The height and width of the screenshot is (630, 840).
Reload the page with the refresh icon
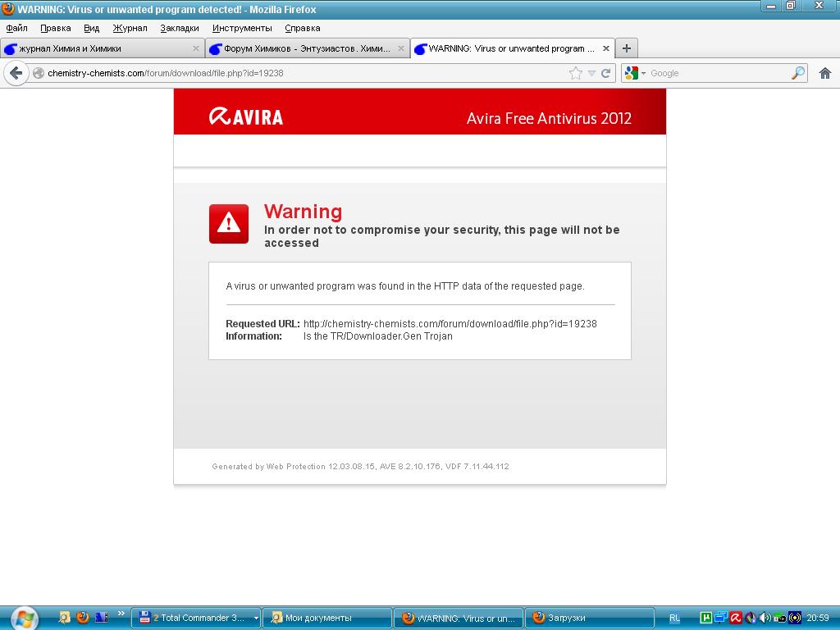606,73
